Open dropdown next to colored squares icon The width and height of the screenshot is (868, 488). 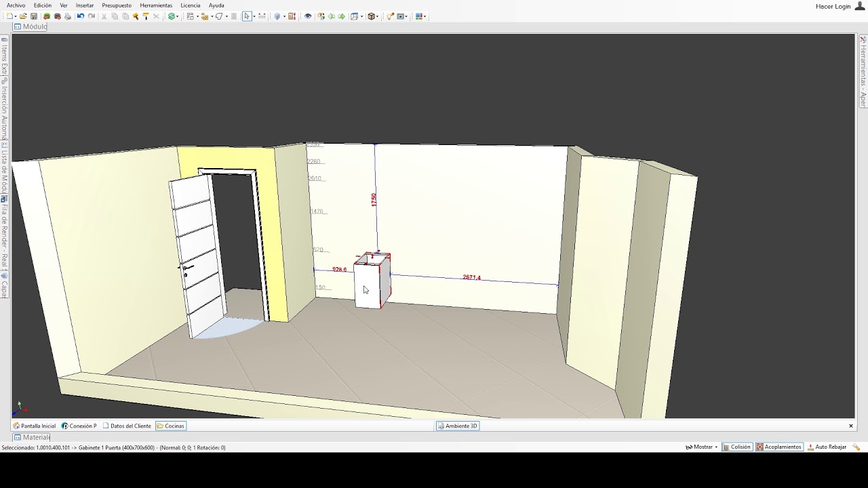[425, 16]
